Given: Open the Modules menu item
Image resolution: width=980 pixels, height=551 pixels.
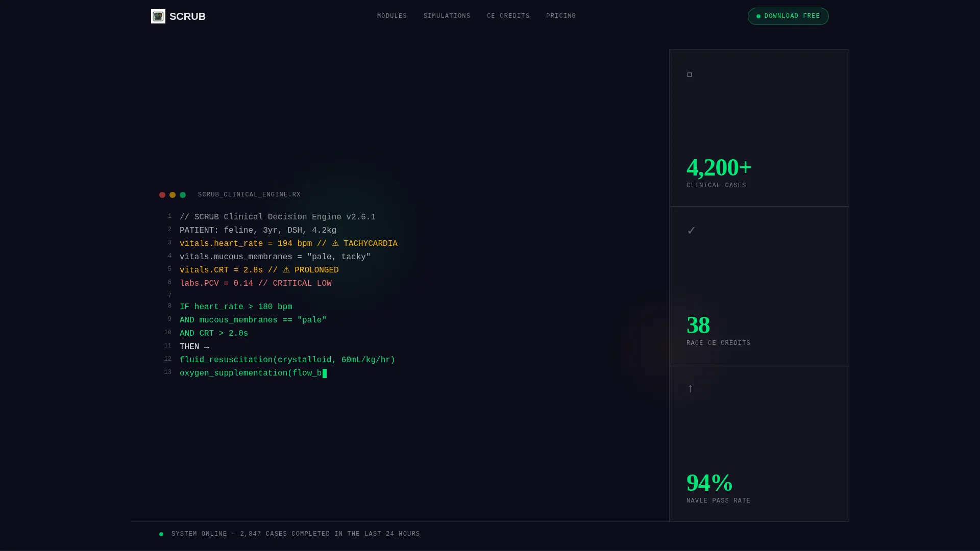Looking at the screenshot, I should pyautogui.click(x=392, y=16).
